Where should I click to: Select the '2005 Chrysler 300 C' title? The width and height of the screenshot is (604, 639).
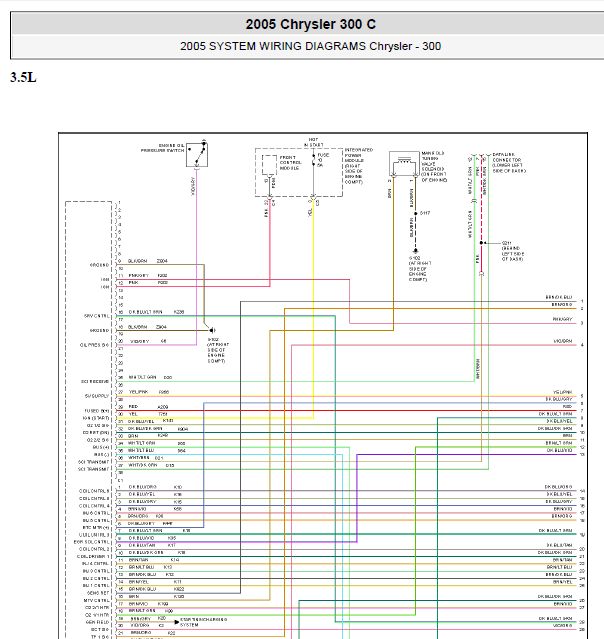point(311,24)
